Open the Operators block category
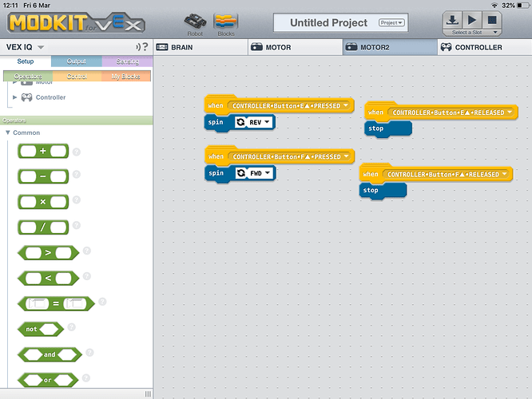Screen dimensions: 532x399 [28, 76]
